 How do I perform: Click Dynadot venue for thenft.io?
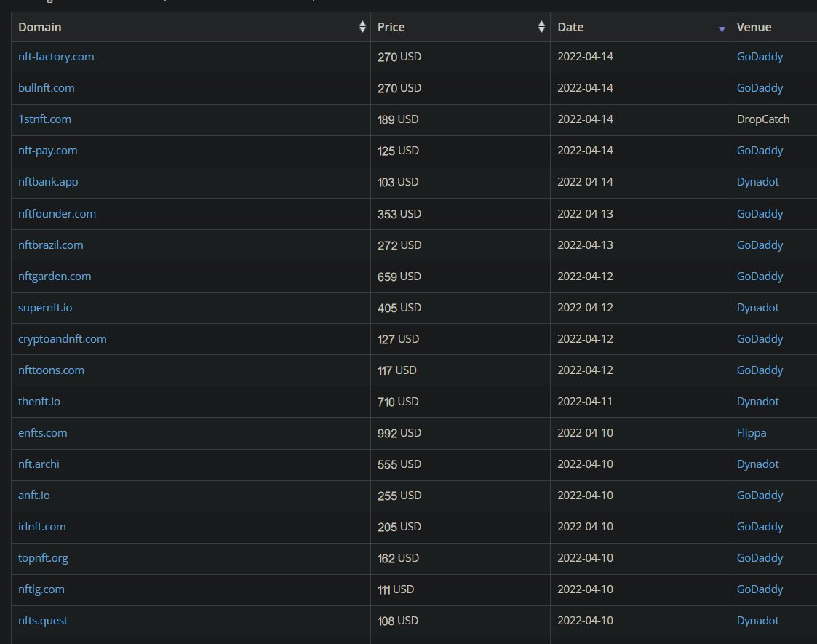pos(757,401)
